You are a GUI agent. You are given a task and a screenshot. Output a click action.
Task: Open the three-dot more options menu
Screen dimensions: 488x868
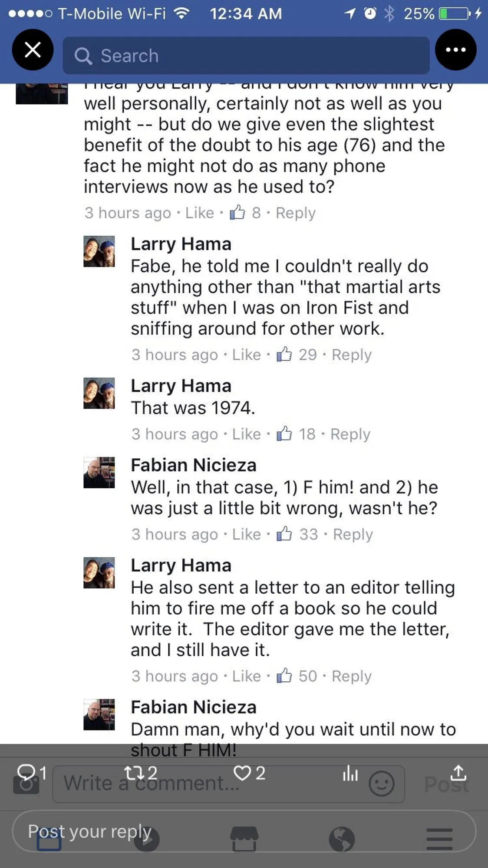pyautogui.click(x=455, y=50)
